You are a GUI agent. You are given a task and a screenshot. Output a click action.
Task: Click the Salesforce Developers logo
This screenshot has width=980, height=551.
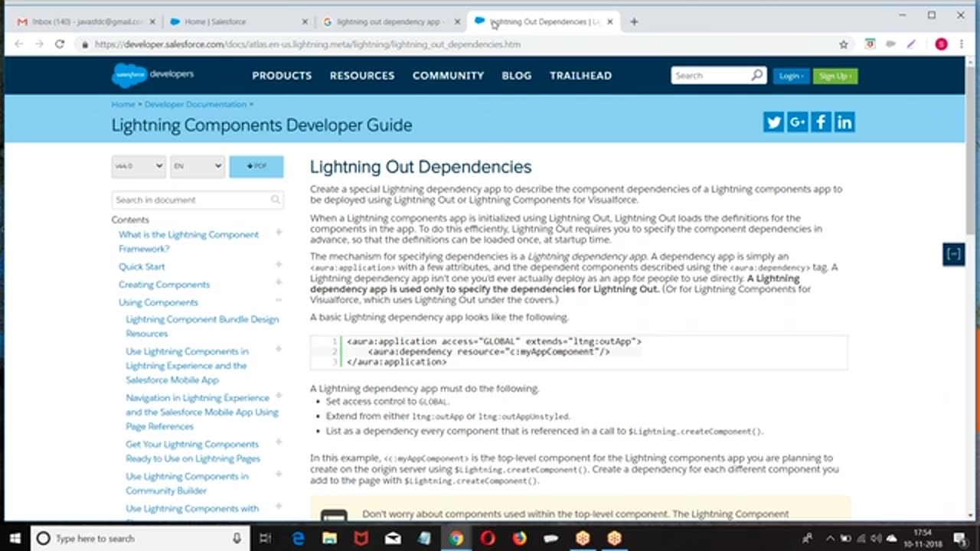(x=152, y=75)
